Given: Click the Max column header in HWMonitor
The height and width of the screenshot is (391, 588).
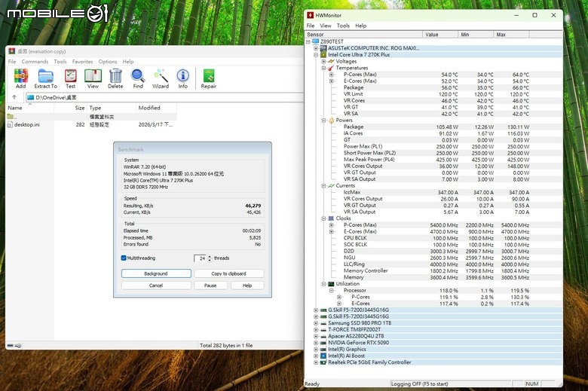Looking at the screenshot, I should 512,35.
